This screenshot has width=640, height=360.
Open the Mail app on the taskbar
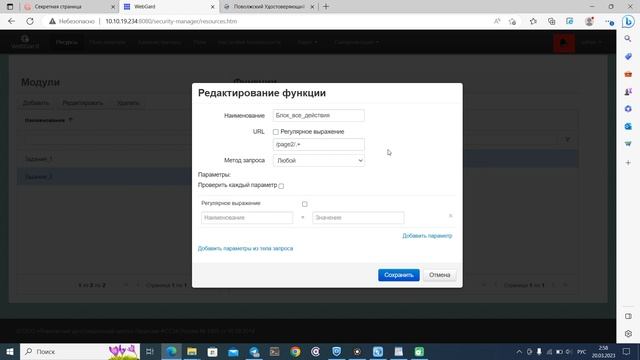tap(233, 351)
